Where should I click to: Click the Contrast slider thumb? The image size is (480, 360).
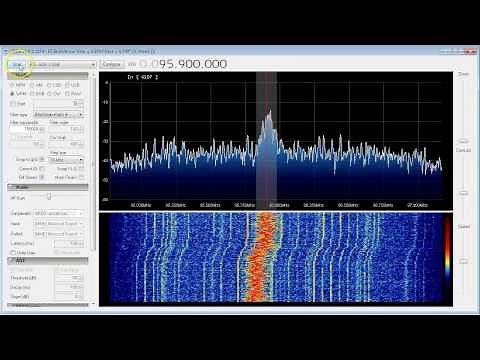point(463,193)
